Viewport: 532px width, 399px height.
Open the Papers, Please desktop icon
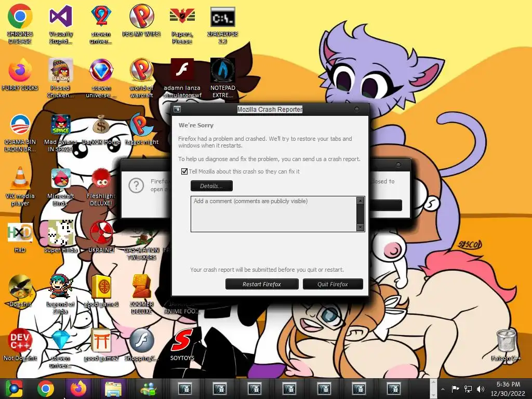pos(182,24)
